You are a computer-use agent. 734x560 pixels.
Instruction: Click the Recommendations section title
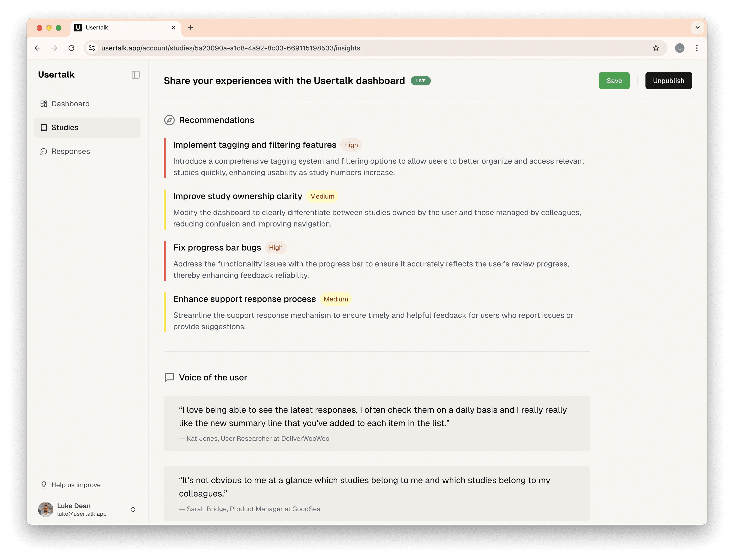click(x=216, y=120)
